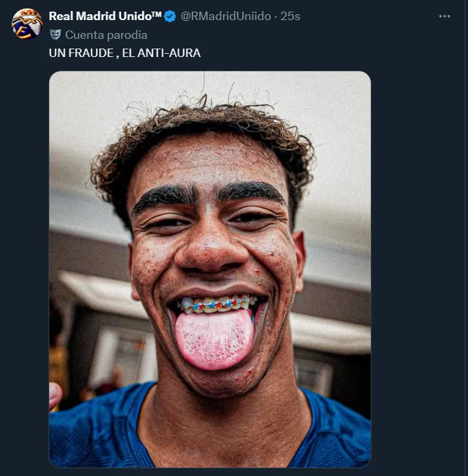
Task: Open the three-dot more options menu
Action: click(x=444, y=17)
